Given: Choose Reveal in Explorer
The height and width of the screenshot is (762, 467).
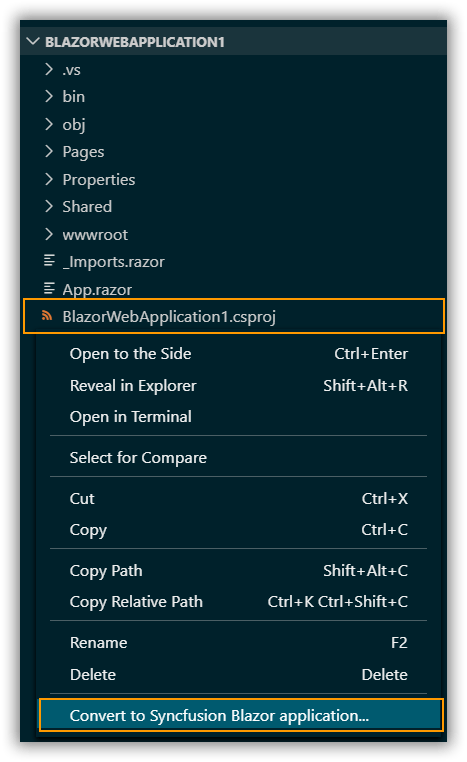Looking at the screenshot, I should [x=239, y=386].
